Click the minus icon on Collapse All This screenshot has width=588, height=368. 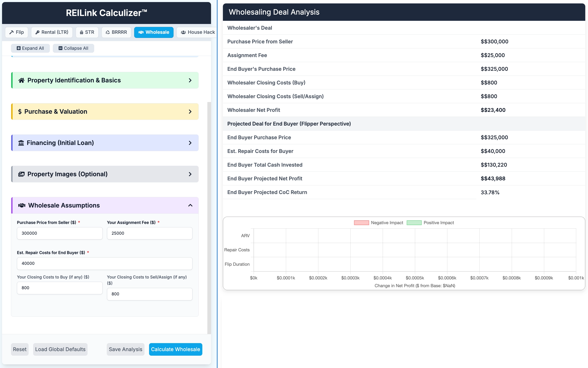pyautogui.click(x=60, y=48)
